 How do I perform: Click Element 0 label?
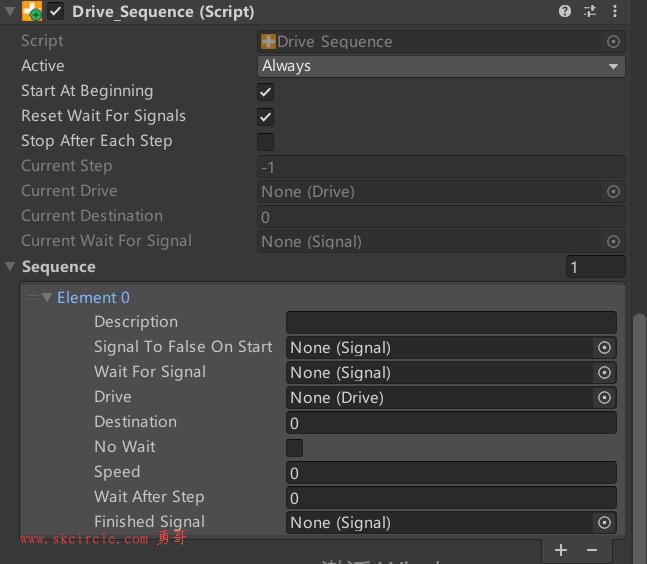pyautogui.click(x=93, y=297)
